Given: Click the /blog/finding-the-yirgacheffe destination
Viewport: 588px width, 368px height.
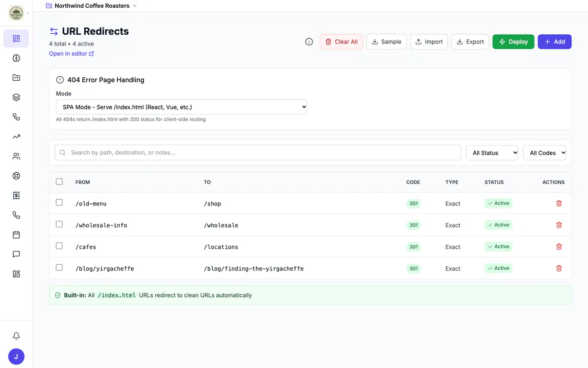Looking at the screenshot, I should click(x=254, y=268).
